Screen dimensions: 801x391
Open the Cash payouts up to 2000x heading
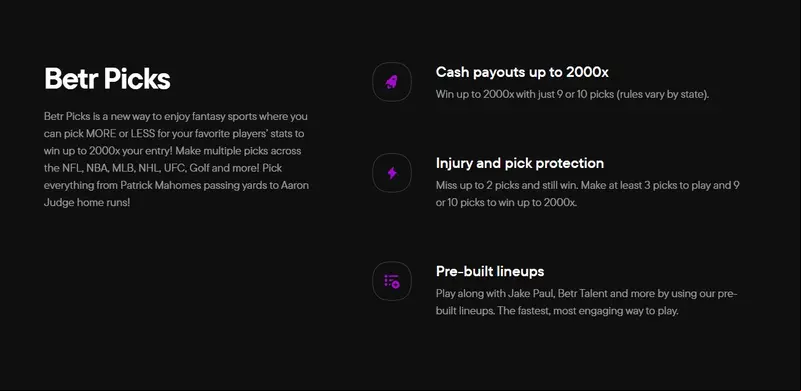522,72
